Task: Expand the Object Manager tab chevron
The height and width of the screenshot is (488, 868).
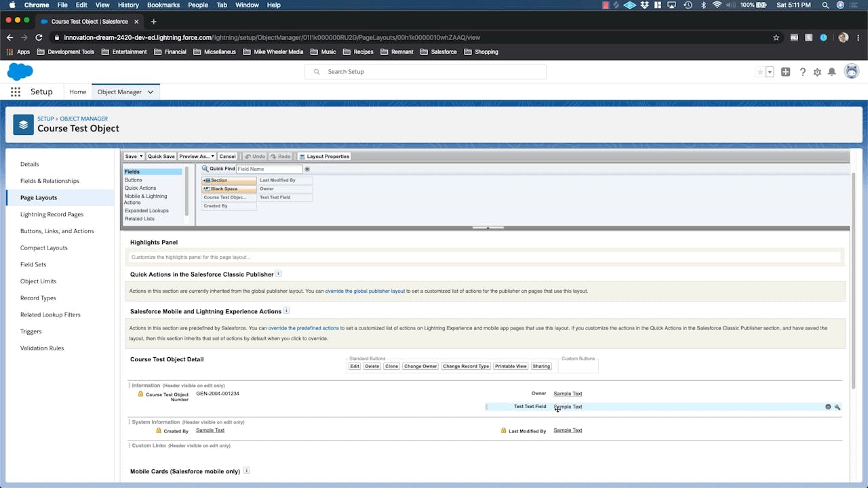Action: click(x=151, y=92)
